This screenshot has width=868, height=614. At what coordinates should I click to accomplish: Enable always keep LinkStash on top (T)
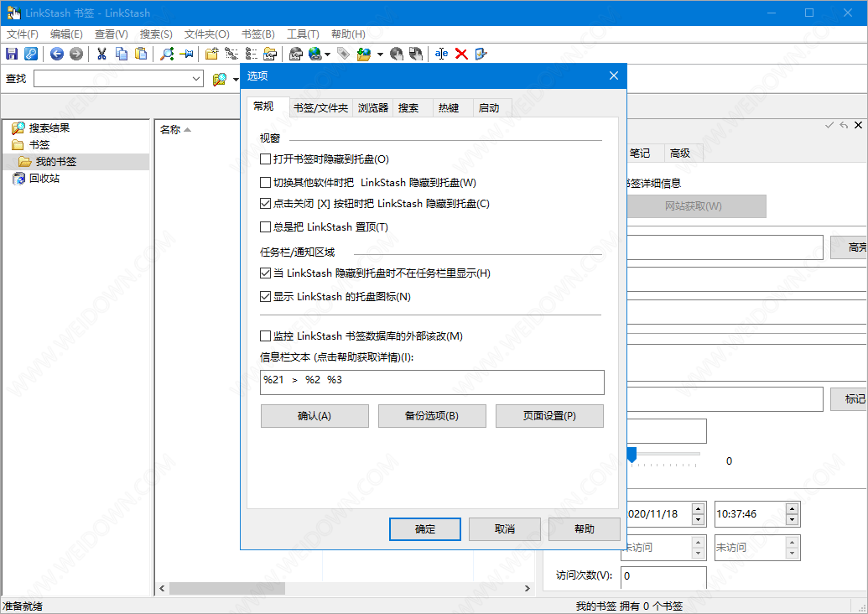tap(265, 226)
